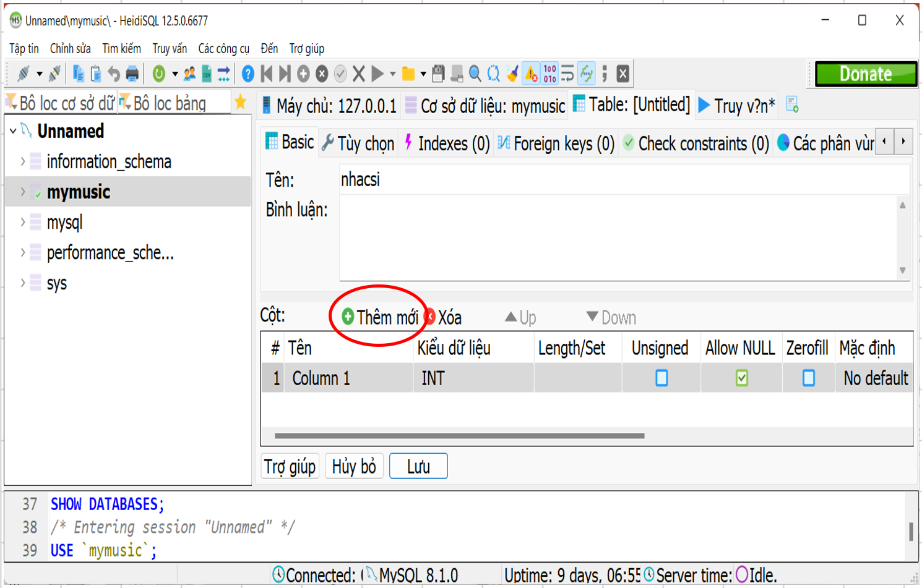Click the post changes checkmark icon
This screenshot has height=588, width=922.
pos(340,74)
